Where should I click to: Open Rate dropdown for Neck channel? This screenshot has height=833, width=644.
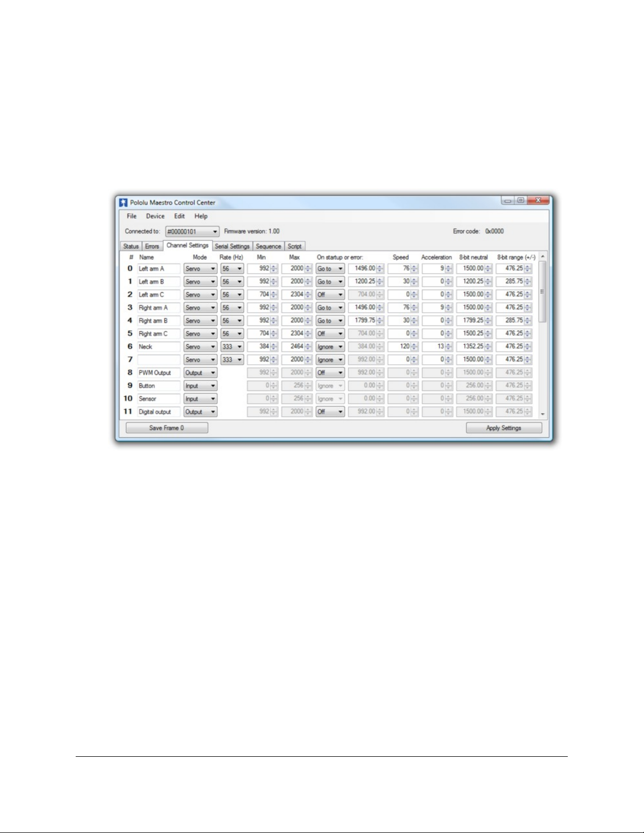pos(232,347)
